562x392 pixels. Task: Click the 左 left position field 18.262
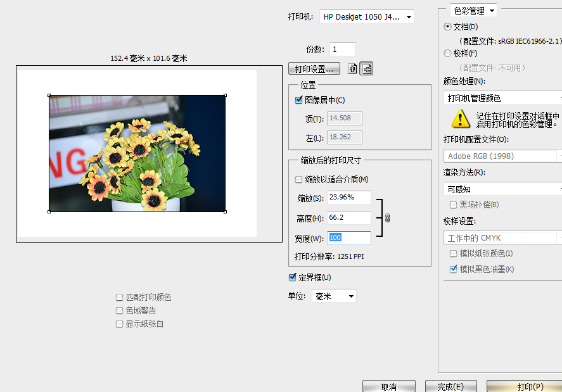click(x=345, y=137)
